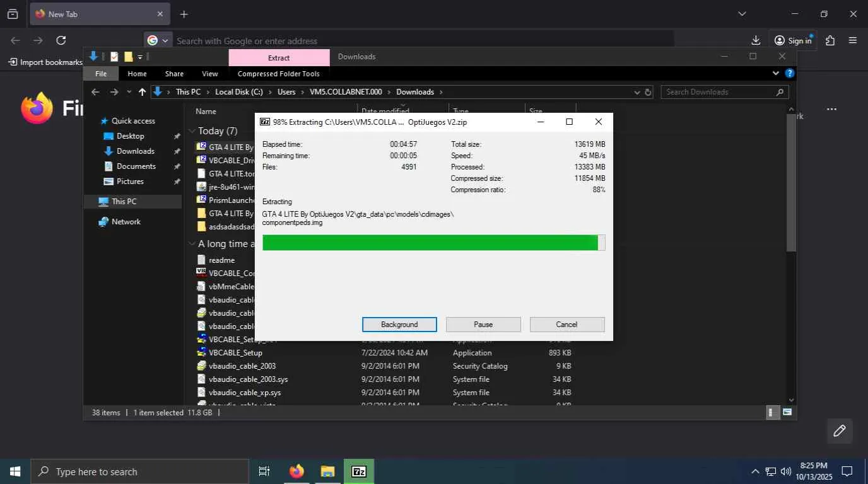Open the Firefox list all tabs dropdown
Image resolution: width=868 pixels, height=484 pixels.
(742, 14)
